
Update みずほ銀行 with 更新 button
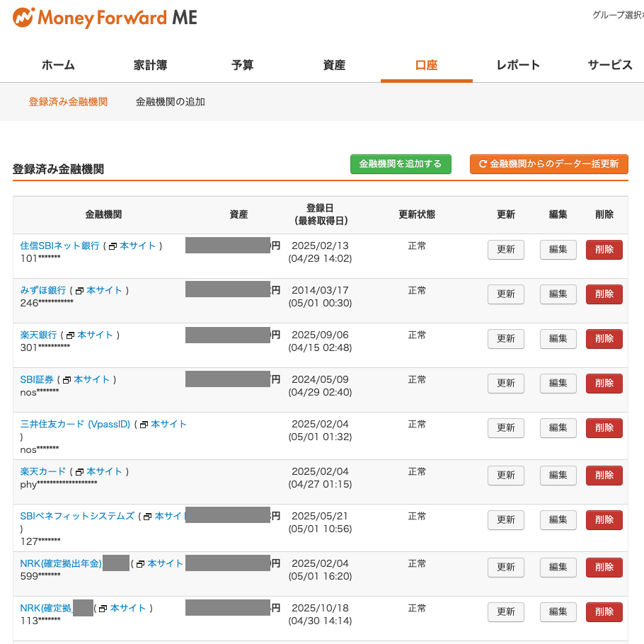pos(505,294)
